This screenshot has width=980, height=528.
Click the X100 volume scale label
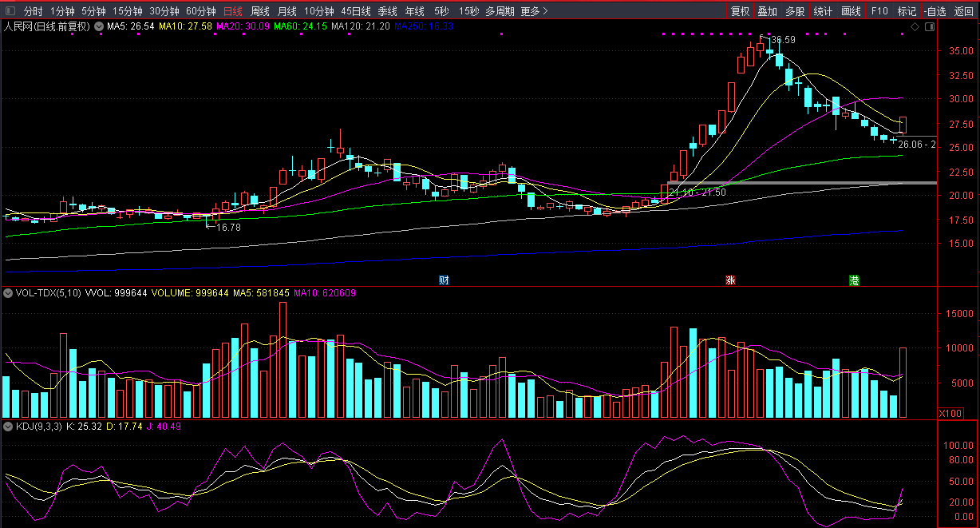click(950, 414)
